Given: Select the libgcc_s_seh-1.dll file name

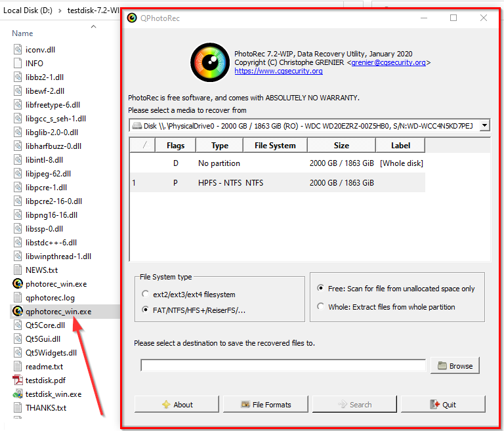Looking at the screenshot, I should click(56, 119).
